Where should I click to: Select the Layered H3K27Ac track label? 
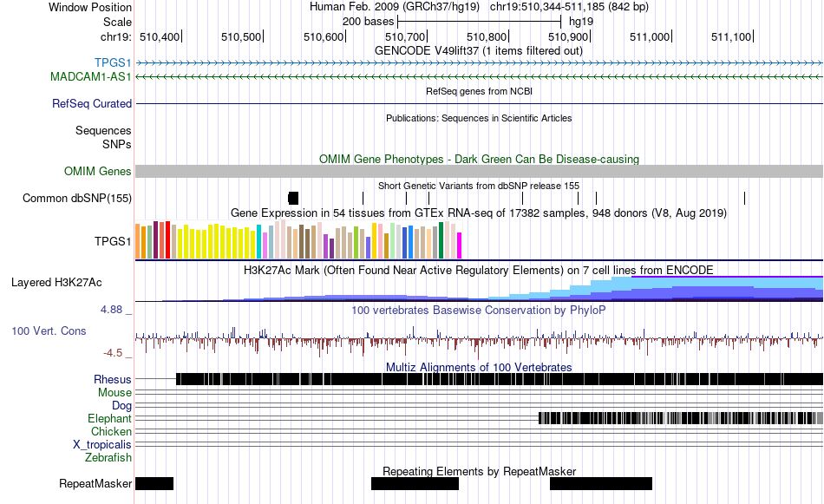coord(56,282)
